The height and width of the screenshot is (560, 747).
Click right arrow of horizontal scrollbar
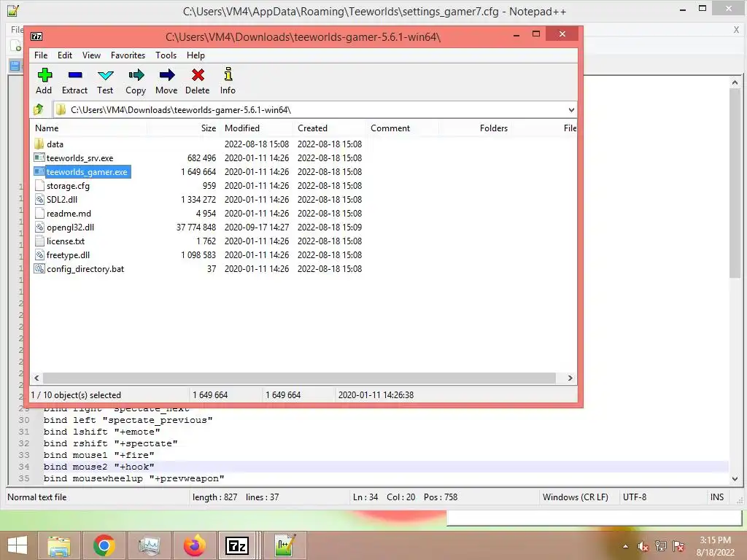[570, 378]
